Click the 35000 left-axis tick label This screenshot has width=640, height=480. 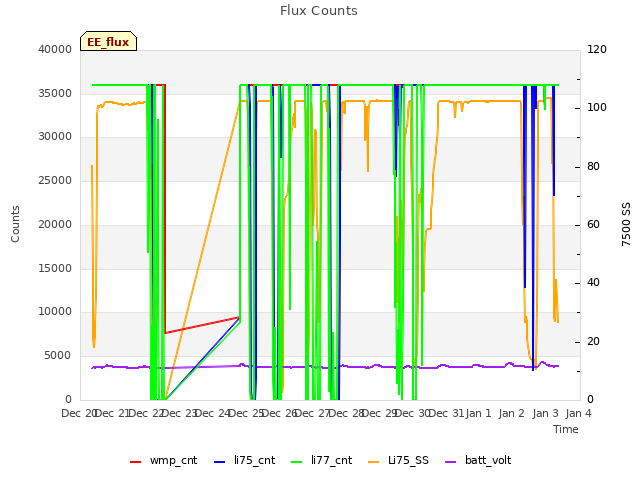point(55,93)
